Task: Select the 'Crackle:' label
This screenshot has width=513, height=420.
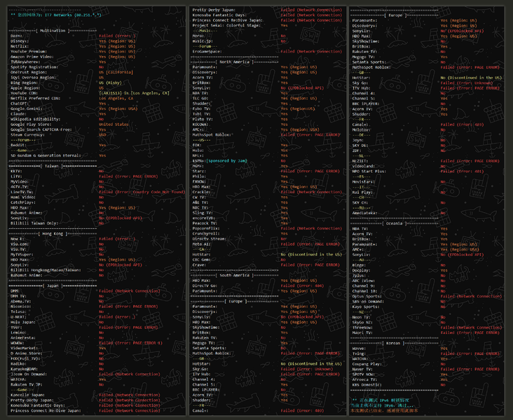Action: (202, 192)
